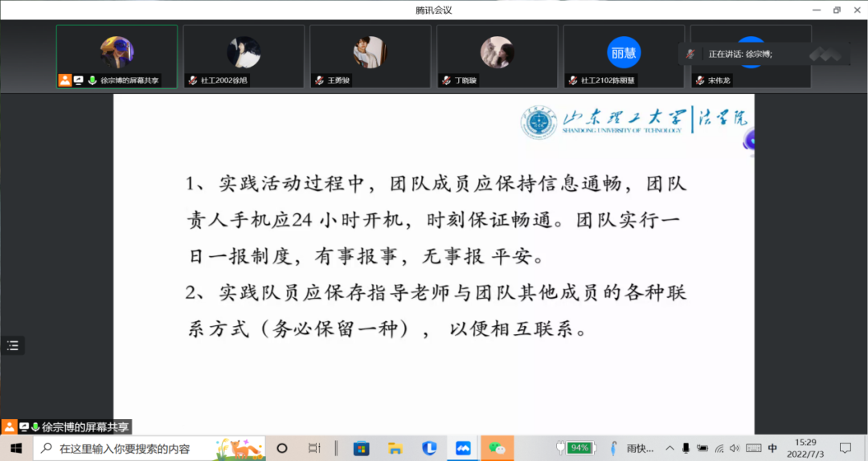Screen dimensions: 868x461
Task: Click muted mic icon beside 丁晓璇
Action: [x=446, y=80]
